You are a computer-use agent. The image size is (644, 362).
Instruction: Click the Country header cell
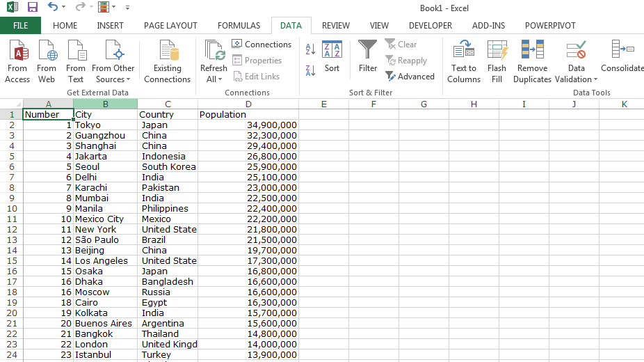168,114
